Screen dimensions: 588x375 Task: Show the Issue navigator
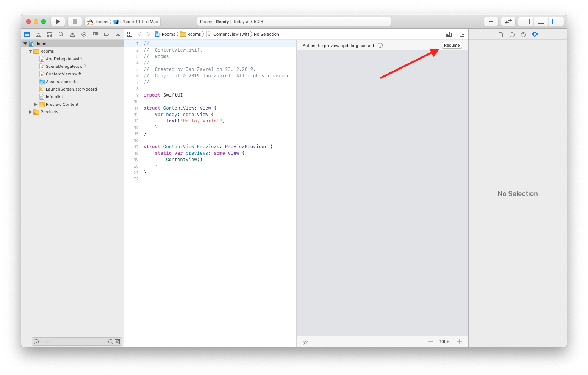72,34
